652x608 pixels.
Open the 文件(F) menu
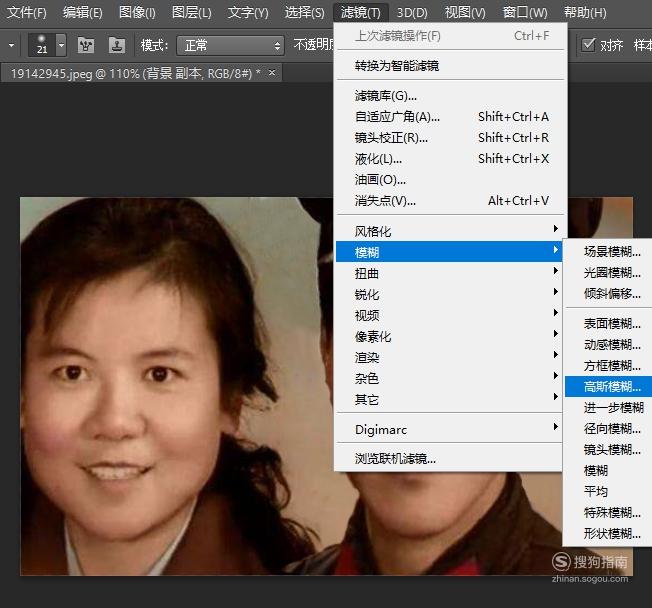point(27,12)
